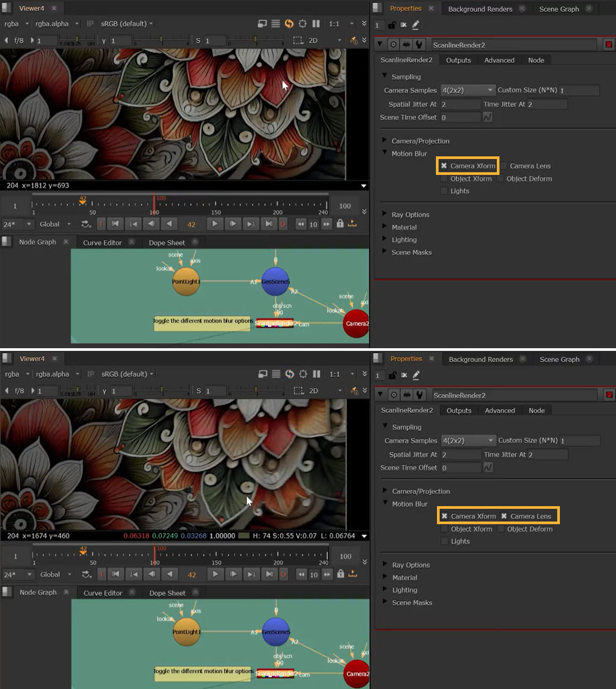Check Lights checkbox in lower screenshot

(x=444, y=541)
